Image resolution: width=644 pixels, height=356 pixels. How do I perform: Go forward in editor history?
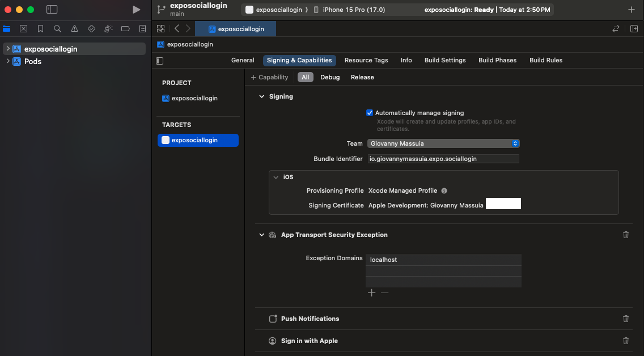coord(188,28)
